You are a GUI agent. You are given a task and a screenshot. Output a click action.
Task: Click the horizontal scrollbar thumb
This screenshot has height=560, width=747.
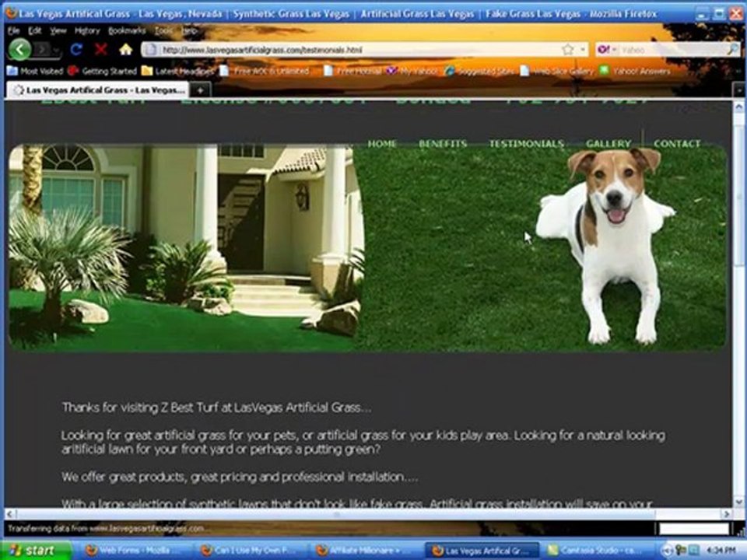[336, 514]
